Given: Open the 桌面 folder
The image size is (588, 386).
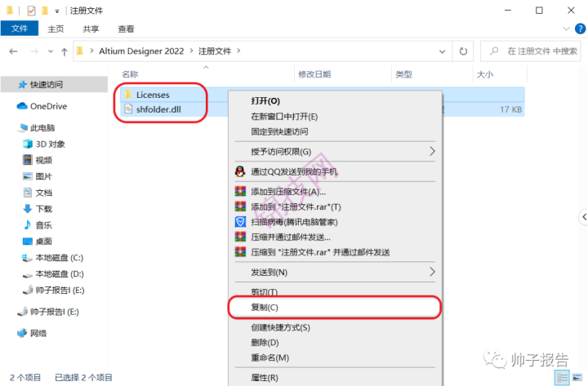Looking at the screenshot, I should click(38, 242).
